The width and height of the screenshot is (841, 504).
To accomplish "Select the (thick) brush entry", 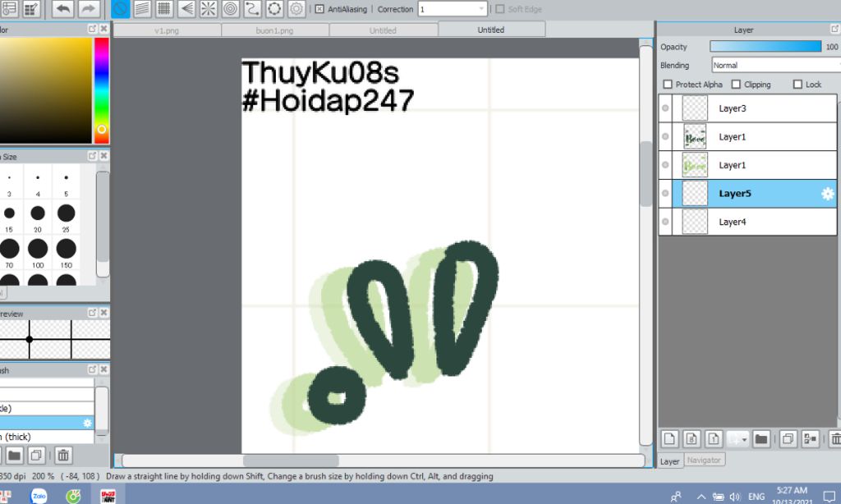I will pyautogui.click(x=47, y=437).
